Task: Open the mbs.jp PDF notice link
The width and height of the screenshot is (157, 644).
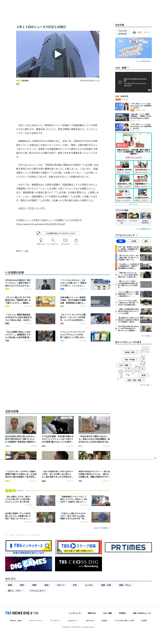Action: pyautogui.click(x=40, y=224)
